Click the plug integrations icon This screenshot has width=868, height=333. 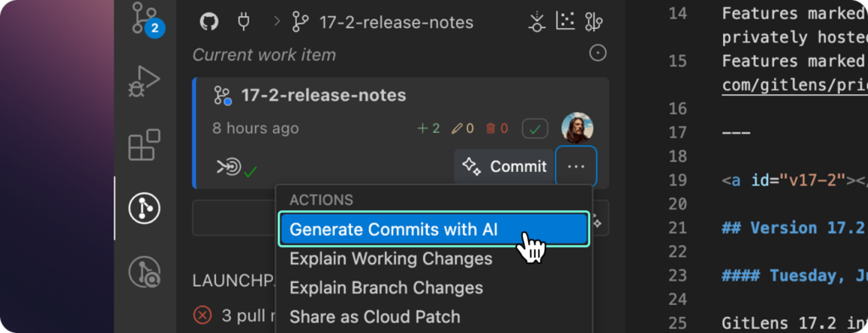243,22
